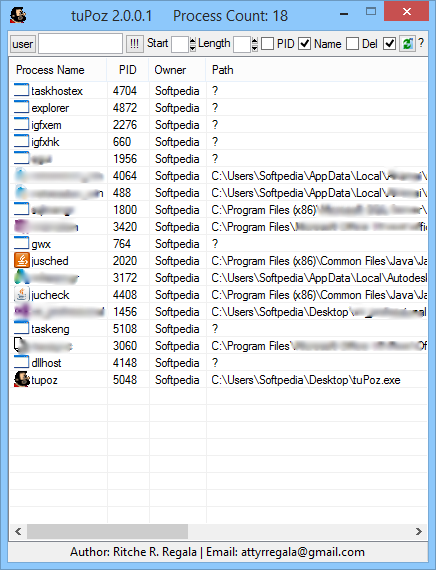Sort by the PID column header
Image resolution: width=436 pixels, height=570 pixels.
[x=128, y=70]
